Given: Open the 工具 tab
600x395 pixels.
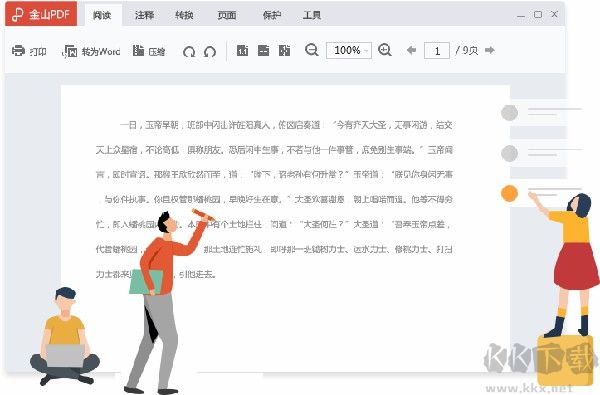Looking at the screenshot, I should [312, 15].
